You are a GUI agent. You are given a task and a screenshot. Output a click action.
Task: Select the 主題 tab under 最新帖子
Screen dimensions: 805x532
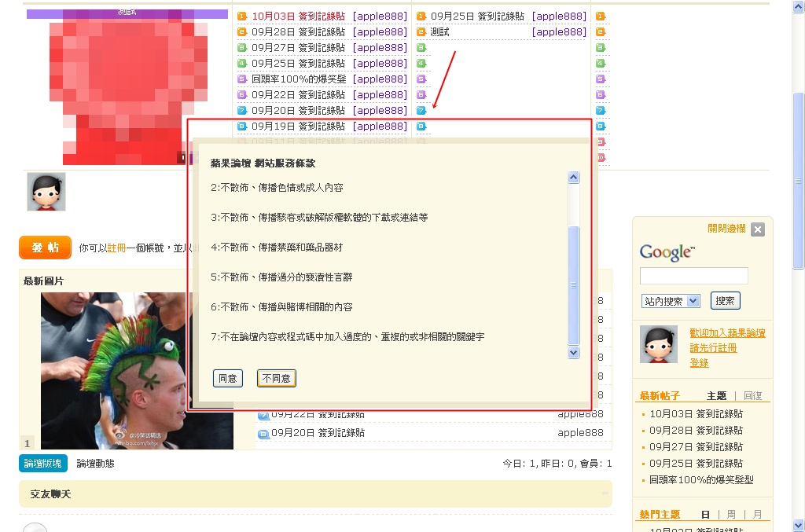(x=716, y=395)
